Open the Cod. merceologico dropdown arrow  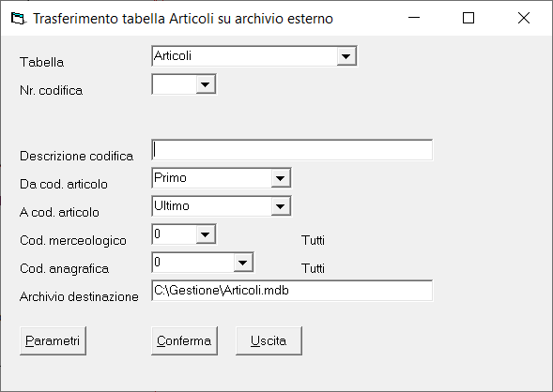[206, 234]
